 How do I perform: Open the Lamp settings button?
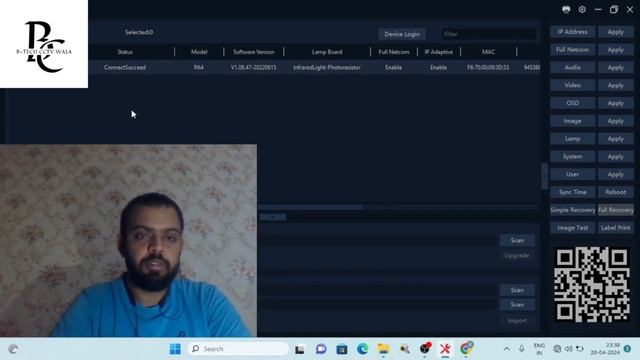pyautogui.click(x=572, y=139)
